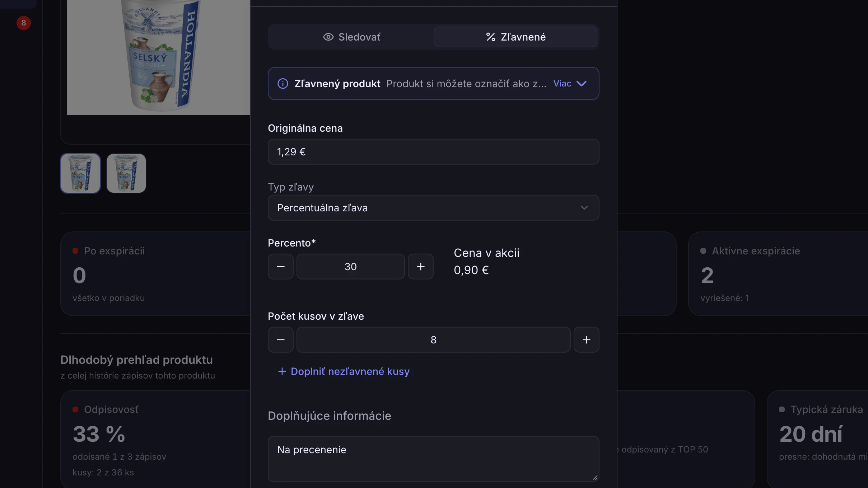This screenshot has width=868, height=488.
Task: Click the chevron arrow in the Percentuálna zľava select
Action: coord(584,208)
